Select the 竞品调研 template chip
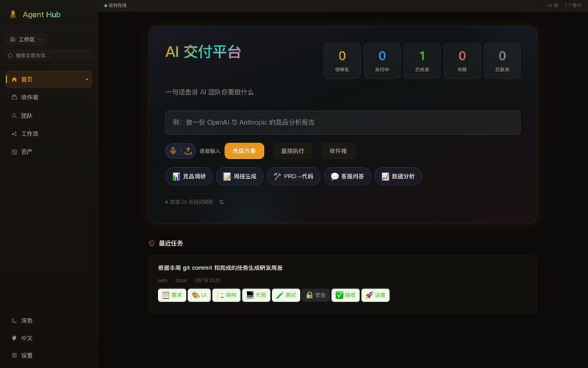 coord(189,176)
